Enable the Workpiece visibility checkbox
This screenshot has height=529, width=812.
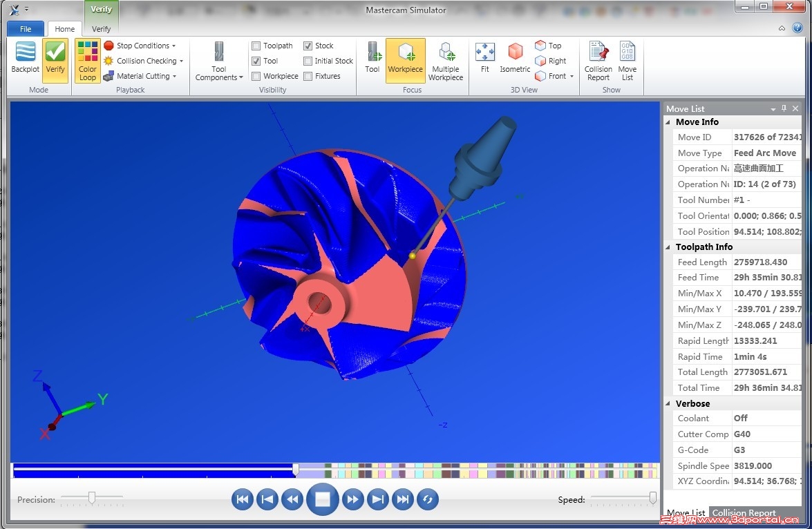pyautogui.click(x=256, y=76)
